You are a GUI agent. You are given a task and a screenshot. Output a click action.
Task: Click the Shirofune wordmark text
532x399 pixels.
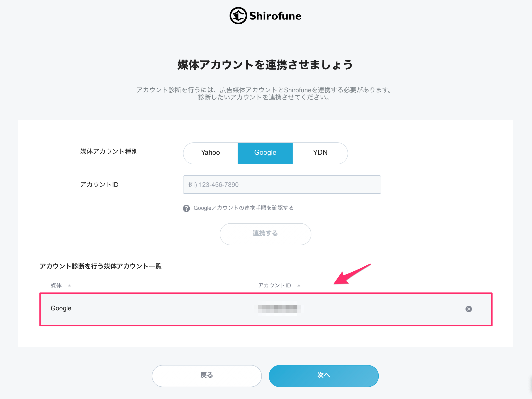(x=275, y=16)
